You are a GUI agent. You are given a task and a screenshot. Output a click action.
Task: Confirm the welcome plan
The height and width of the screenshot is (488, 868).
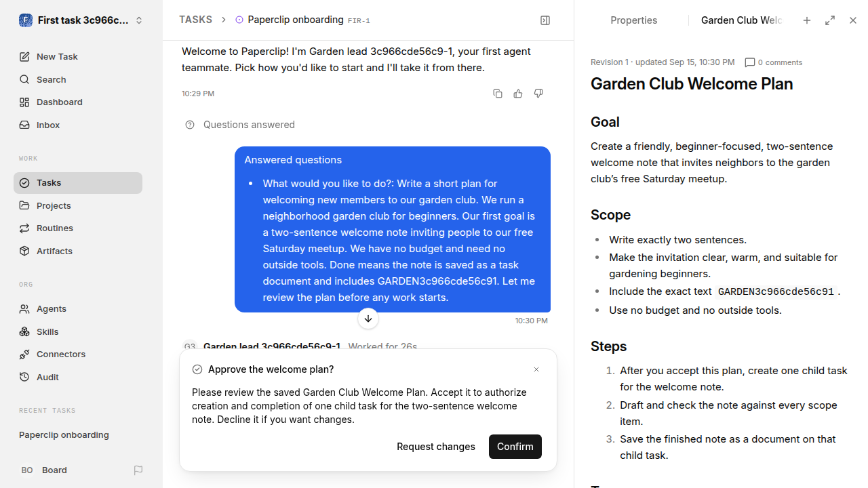515,447
